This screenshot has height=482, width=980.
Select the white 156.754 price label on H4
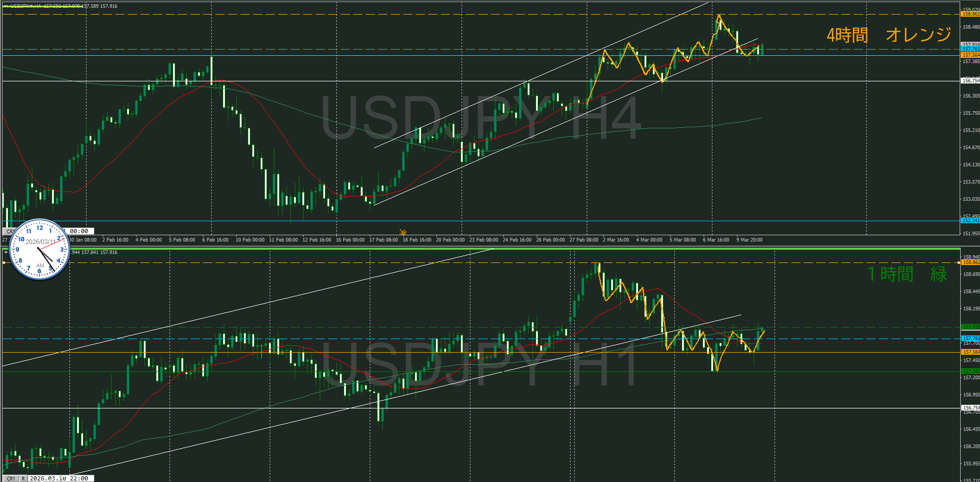click(970, 81)
